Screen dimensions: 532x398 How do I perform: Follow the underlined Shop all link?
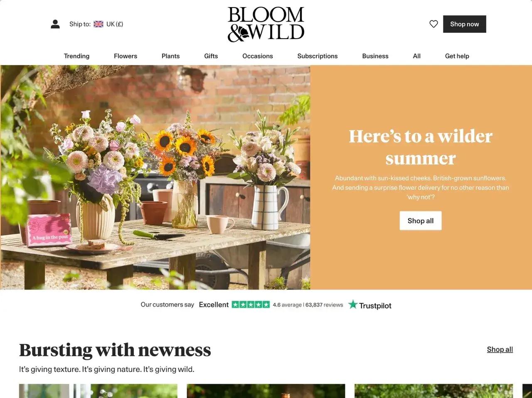[500, 349]
